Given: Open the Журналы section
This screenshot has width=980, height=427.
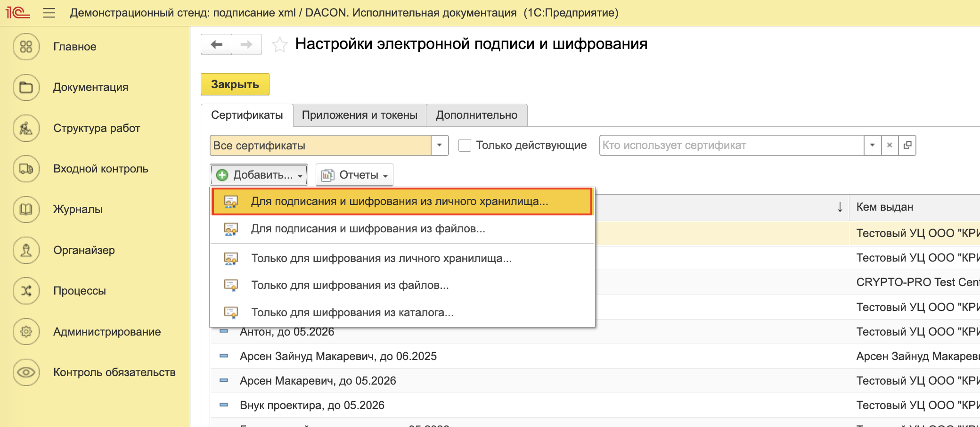Looking at the screenshot, I should (x=78, y=209).
